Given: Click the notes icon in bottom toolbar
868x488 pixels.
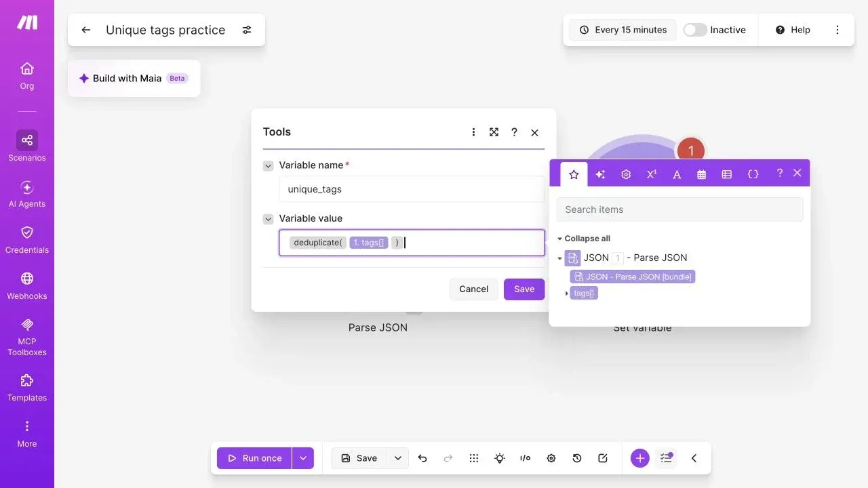Looking at the screenshot, I should point(603,458).
